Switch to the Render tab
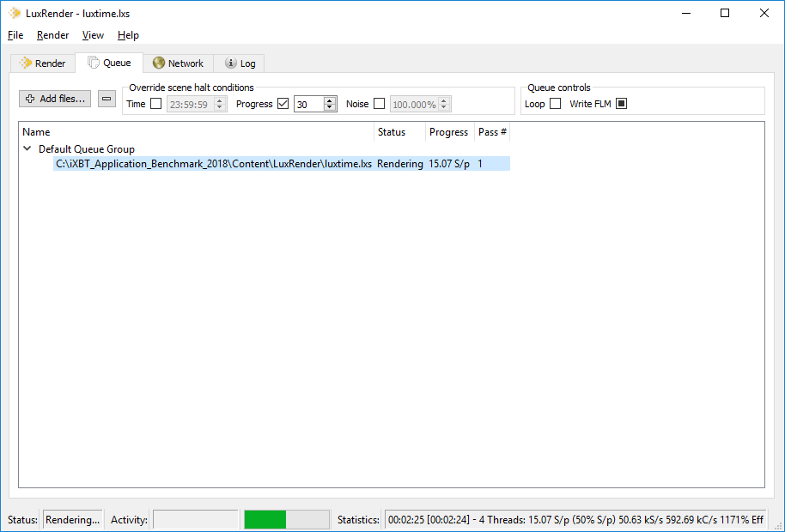This screenshot has width=785, height=532. (x=43, y=63)
